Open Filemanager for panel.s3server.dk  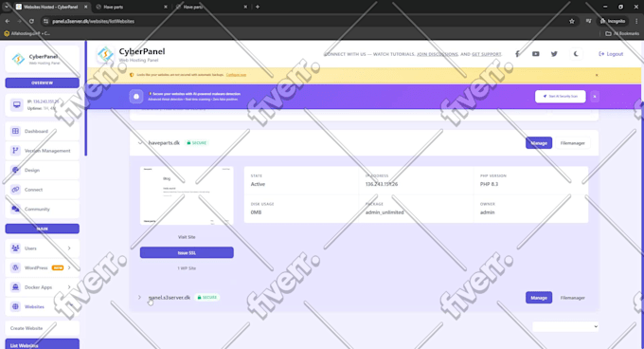pos(573,298)
